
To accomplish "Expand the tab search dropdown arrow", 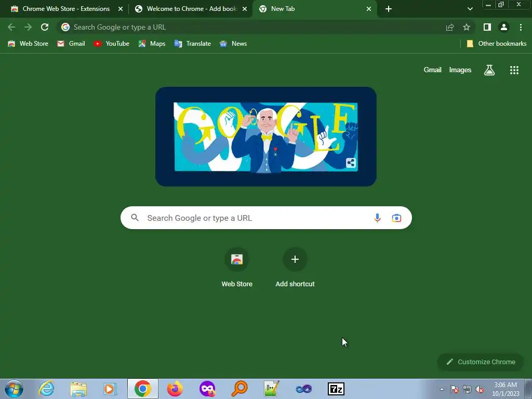I will [x=470, y=9].
